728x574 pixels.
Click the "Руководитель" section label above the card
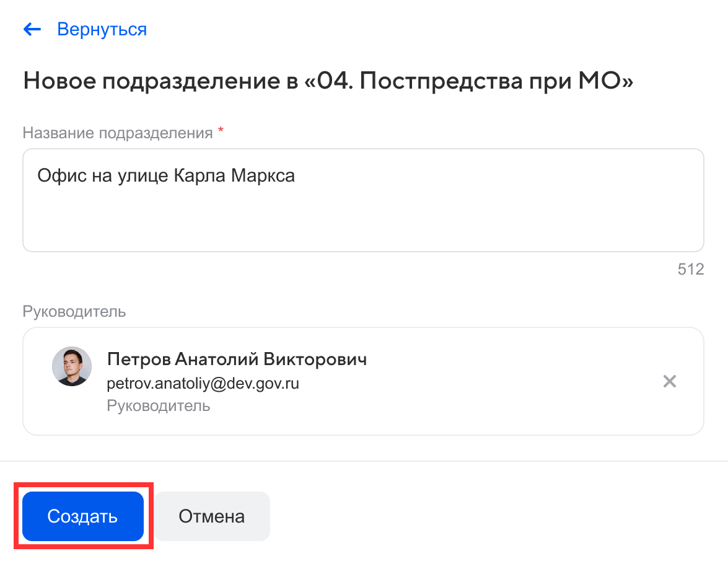coord(74,311)
